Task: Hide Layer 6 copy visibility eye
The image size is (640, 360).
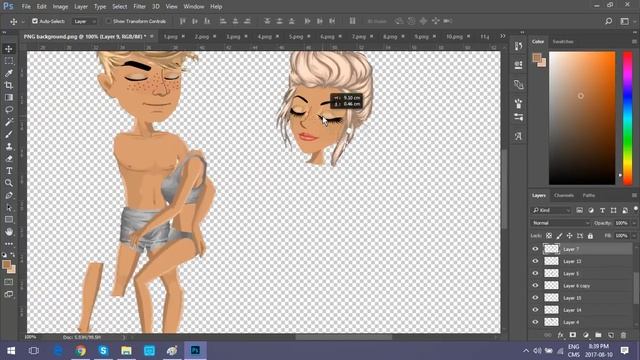Action: (535, 286)
